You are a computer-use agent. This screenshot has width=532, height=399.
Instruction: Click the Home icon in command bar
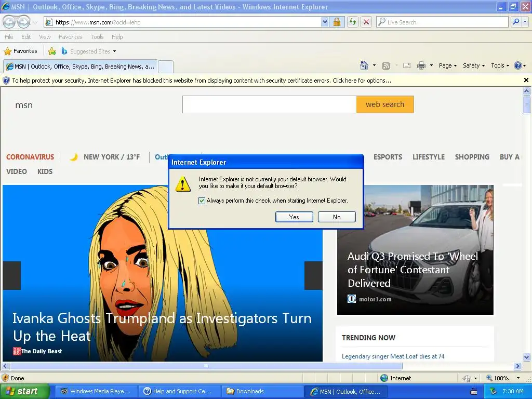click(364, 65)
